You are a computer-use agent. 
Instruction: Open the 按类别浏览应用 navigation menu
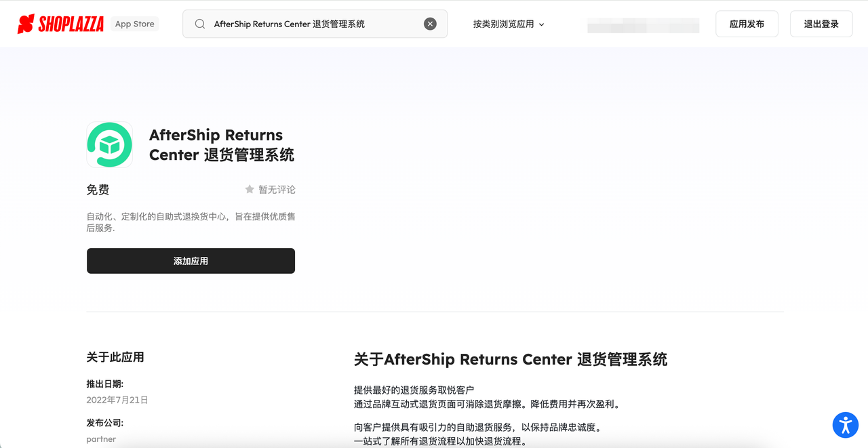(x=503, y=23)
